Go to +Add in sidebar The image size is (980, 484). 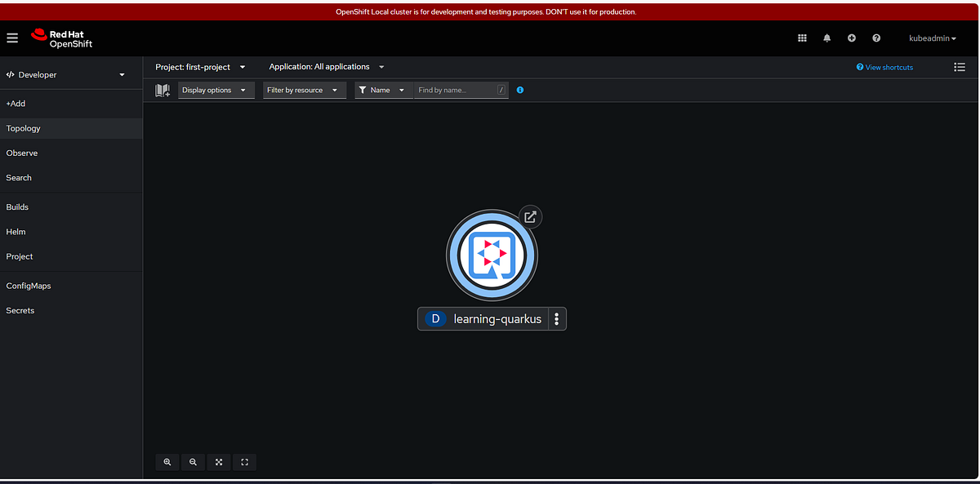click(x=71, y=104)
